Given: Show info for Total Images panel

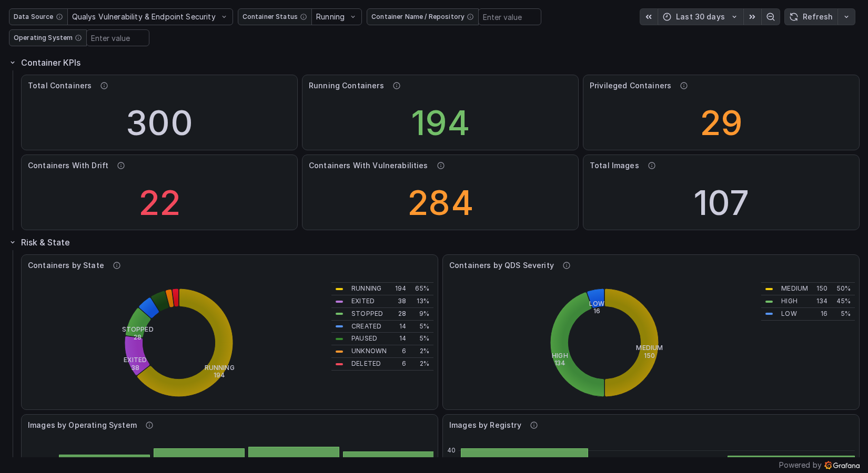Looking at the screenshot, I should [x=652, y=166].
